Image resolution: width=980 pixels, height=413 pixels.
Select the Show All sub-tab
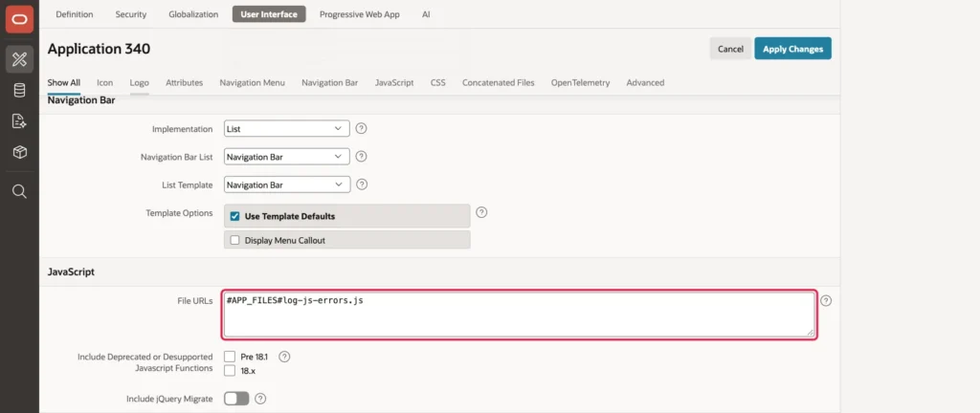(64, 82)
